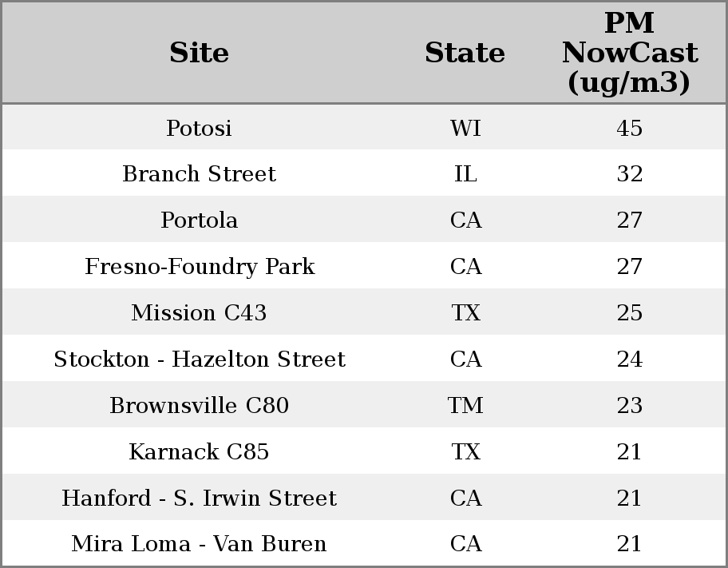Click the value 32 for Branch Street
Viewport: 728px width, 568px height.
click(x=629, y=174)
